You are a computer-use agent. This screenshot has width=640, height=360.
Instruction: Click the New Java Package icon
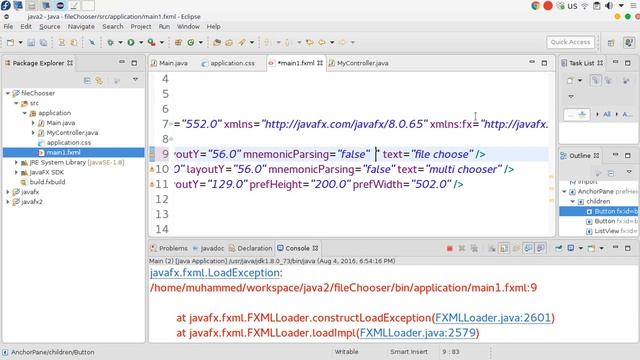178,42
